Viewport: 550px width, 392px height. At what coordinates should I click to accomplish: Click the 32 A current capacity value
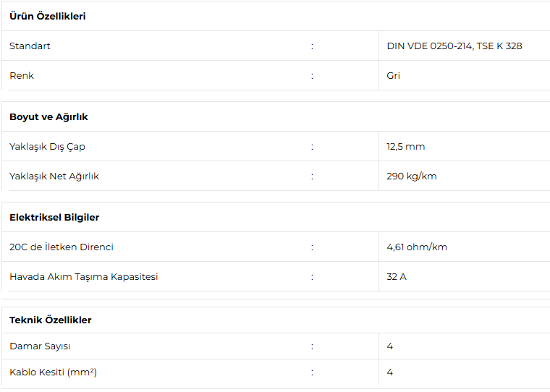pyautogui.click(x=397, y=277)
